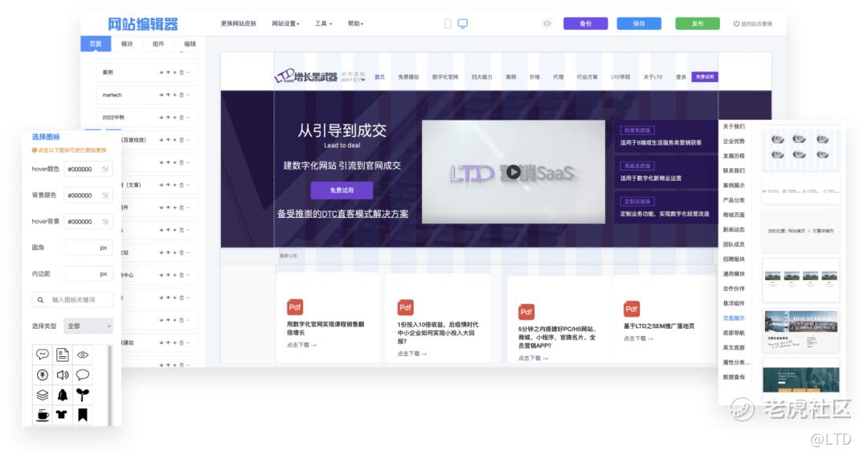Toggle the preview eye icon in top bar
868x459 pixels.
click(547, 24)
